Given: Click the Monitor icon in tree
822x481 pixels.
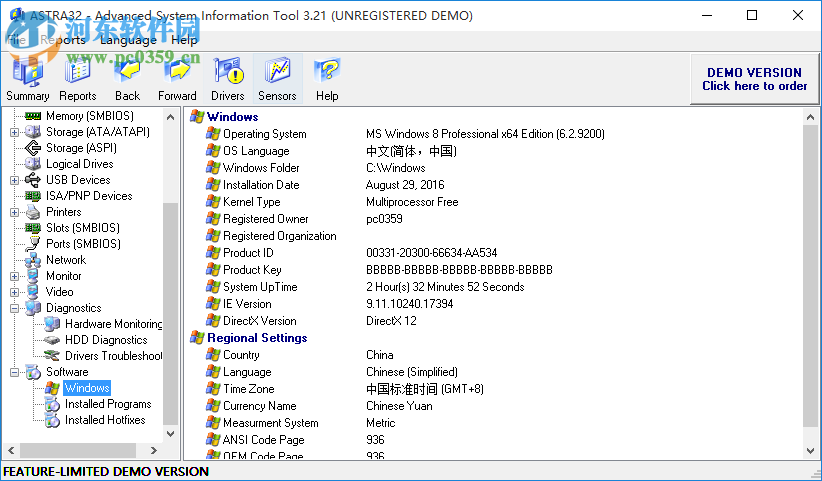Looking at the screenshot, I should [x=33, y=276].
